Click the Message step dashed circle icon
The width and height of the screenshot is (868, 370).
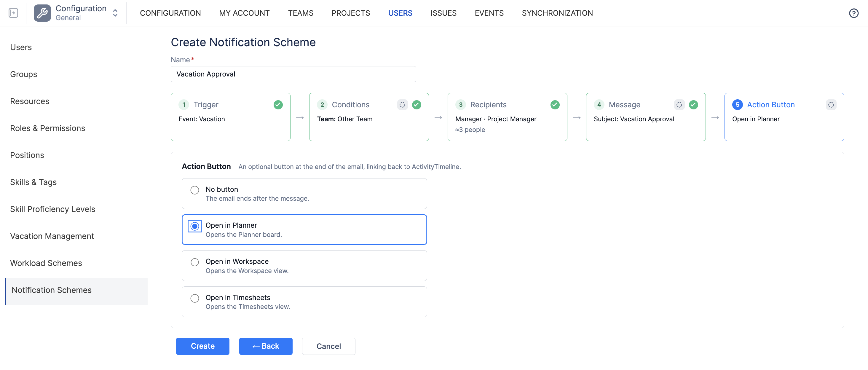coord(679,105)
